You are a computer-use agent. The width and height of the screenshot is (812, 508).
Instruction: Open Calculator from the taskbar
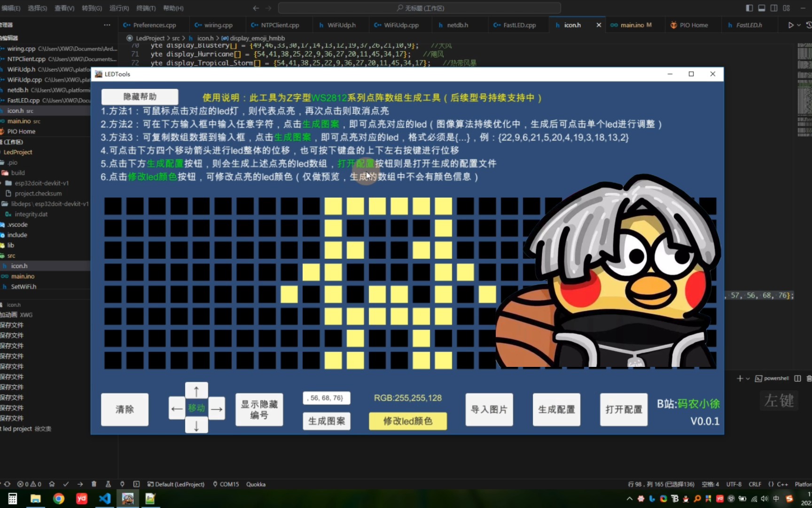[x=13, y=499]
